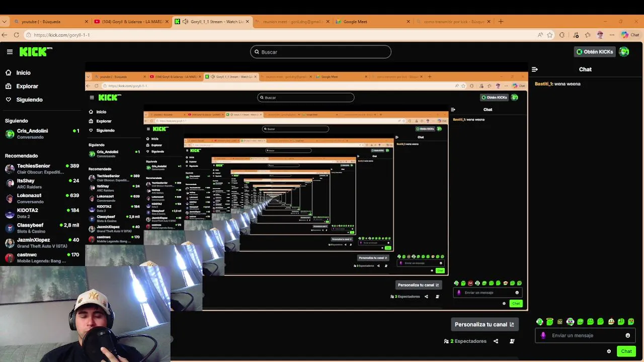Image resolution: width=644 pixels, height=362 pixels.
Task: Open the browser extensions icon
Action: (562, 35)
